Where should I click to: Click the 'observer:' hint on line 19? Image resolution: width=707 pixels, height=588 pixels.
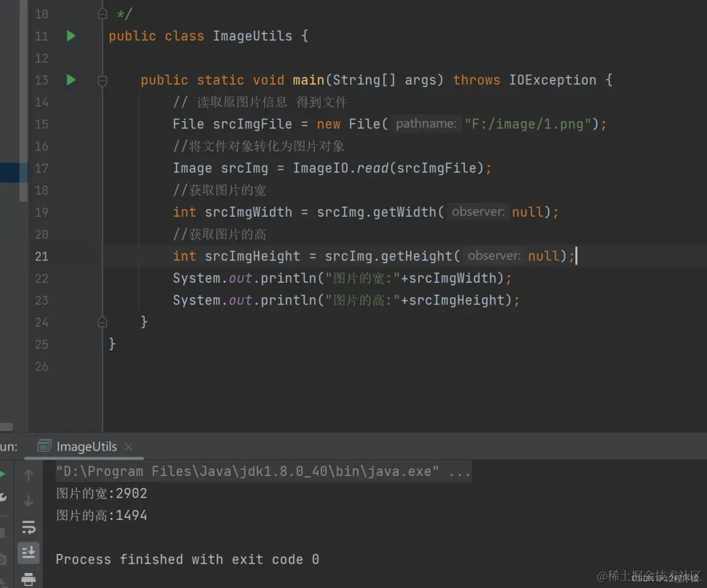[478, 211]
